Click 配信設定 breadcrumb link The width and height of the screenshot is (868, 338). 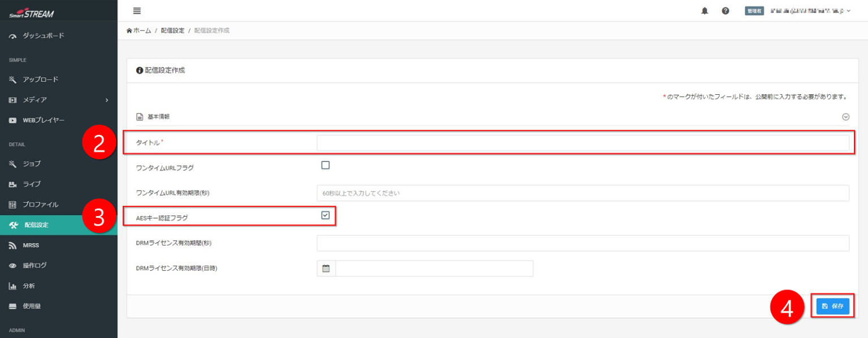tap(172, 30)
